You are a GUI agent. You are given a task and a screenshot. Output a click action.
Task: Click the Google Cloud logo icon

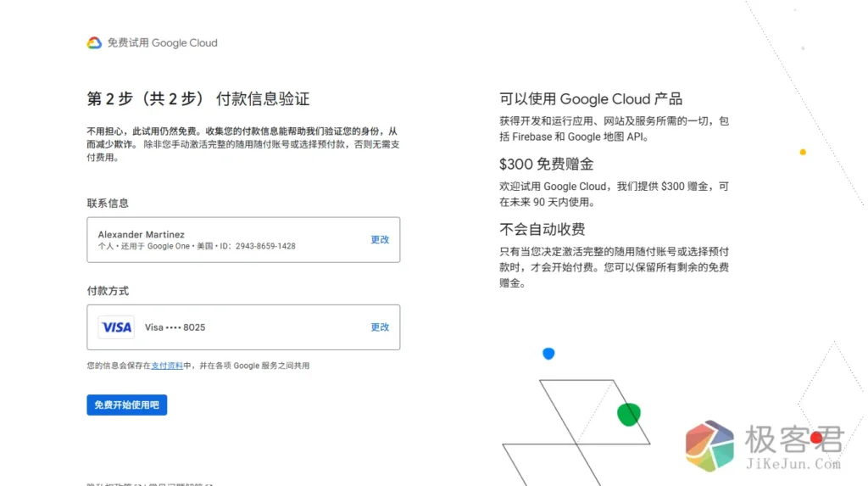click(94, 43)
